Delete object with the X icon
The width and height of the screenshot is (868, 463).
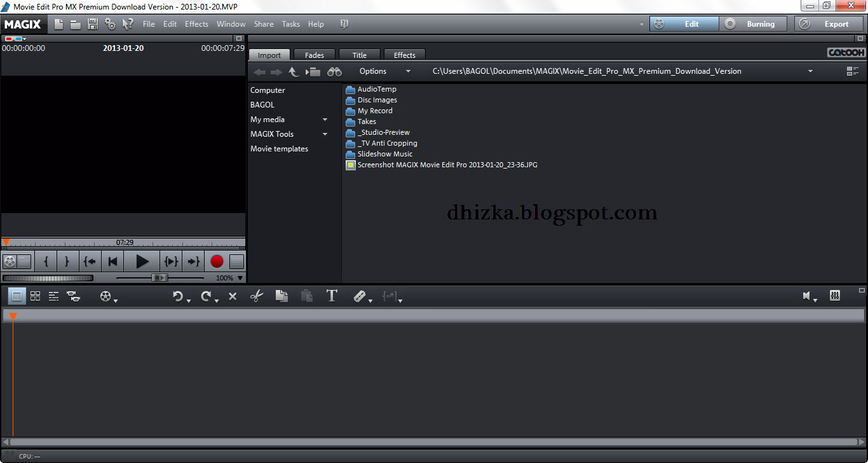(233, 296)
